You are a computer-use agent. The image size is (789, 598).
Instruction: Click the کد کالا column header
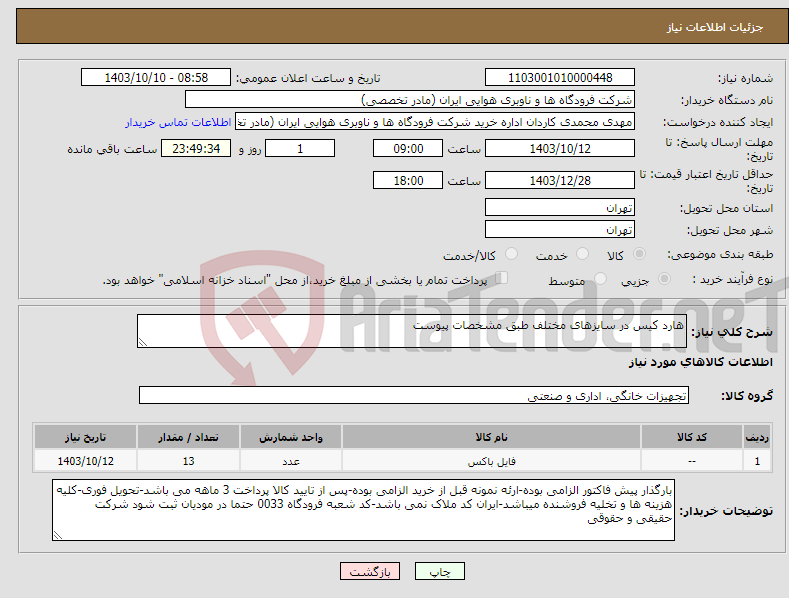(692, 437)
